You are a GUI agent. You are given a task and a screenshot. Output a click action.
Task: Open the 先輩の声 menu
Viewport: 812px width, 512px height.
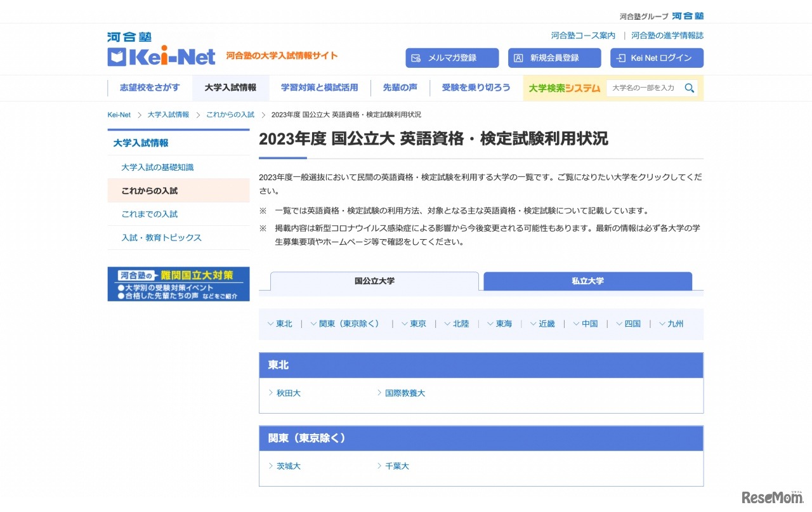[400, 88]
